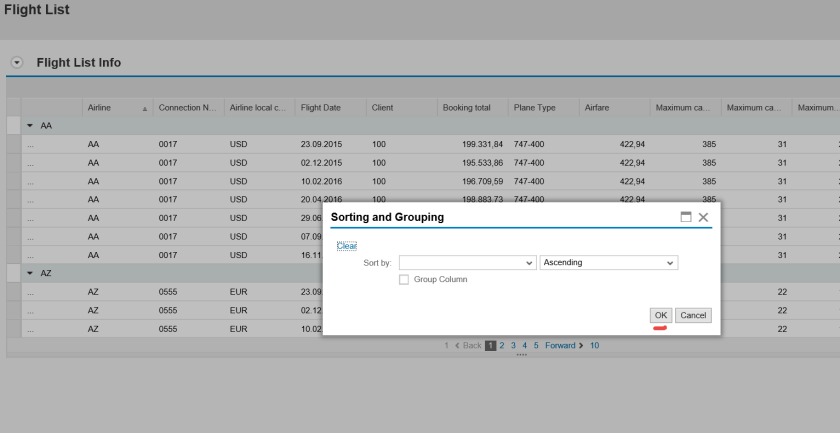This screenshot has height=433, width=840.
Task: Select the Plane Type column header
Action: [x=534, y=108]
